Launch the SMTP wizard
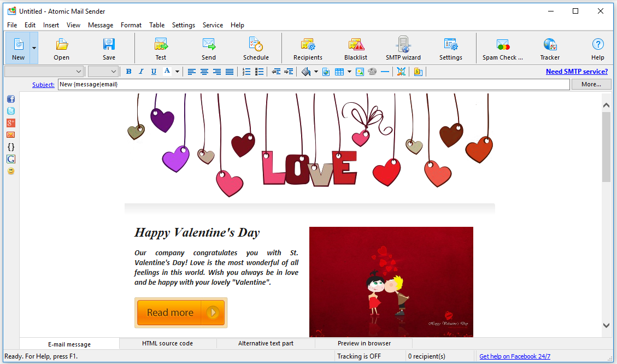Screen dimensions: 617x364 (403, 49)
